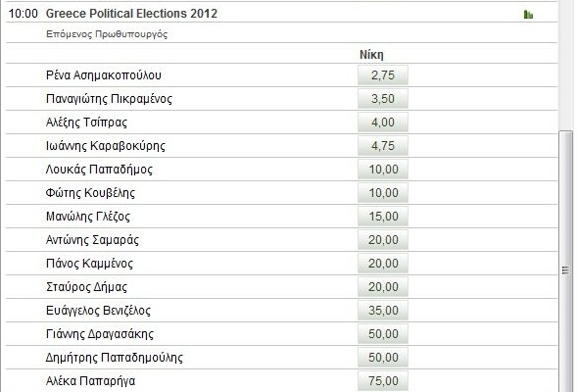Screen dimensions: 577x392
Task: Pick 4,00 odds for Αλέξης Τσίπρας
Action: (x=383, y=122)
